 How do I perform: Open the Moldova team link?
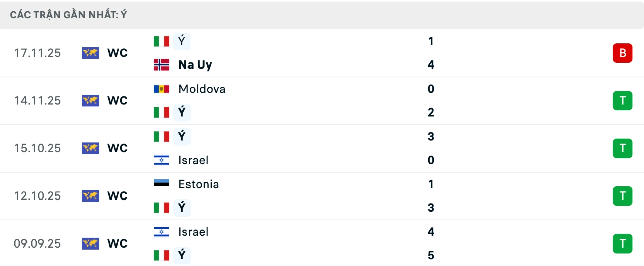coord(202,89)
